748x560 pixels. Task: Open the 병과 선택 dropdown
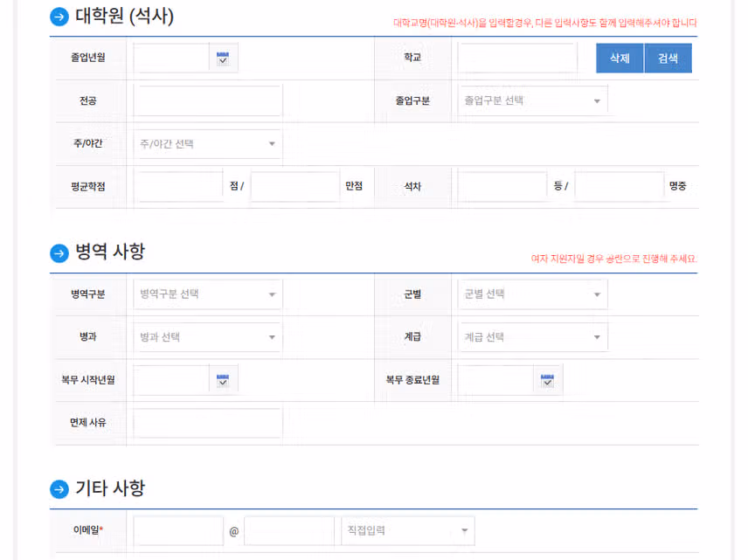click(x=208, y=336)
